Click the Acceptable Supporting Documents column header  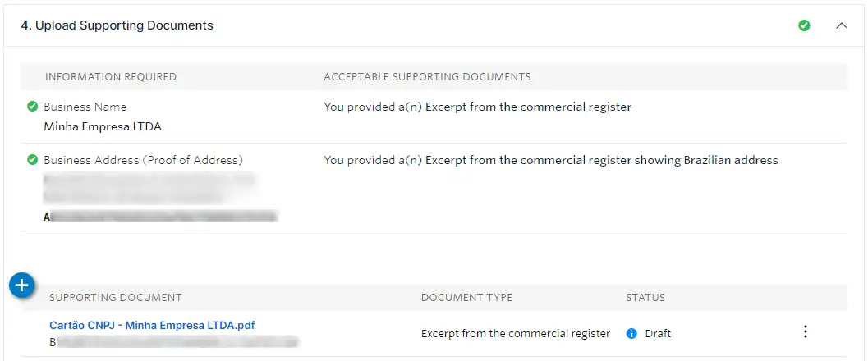click(x=427, y=77)
